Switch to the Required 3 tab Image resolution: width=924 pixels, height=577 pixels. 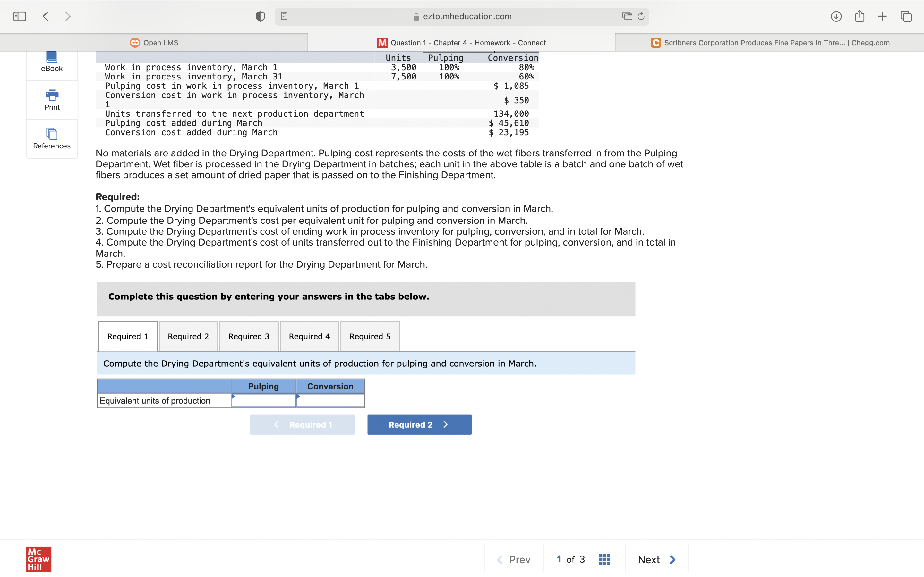pos(249,336)
